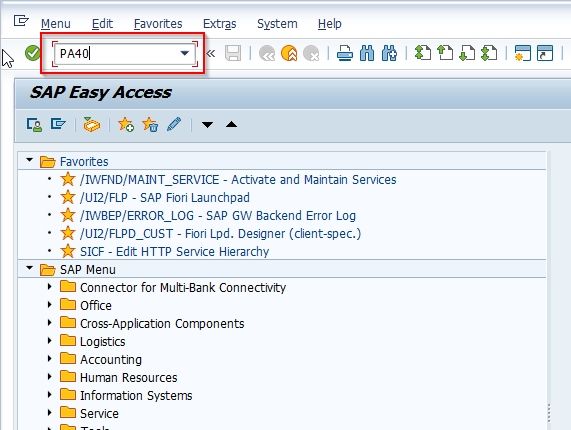The height and width of the screenshot is (430, 571).
Task: Expand Connector for Multi-Bank Connectivity folder
Action: (50, 287)
